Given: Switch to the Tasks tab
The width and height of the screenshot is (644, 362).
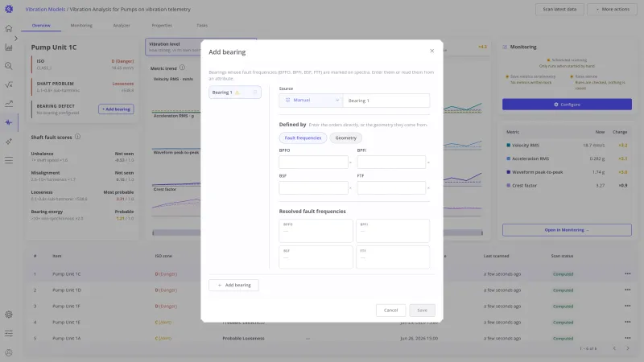Looking at the screenshot, I should (202, 26).
